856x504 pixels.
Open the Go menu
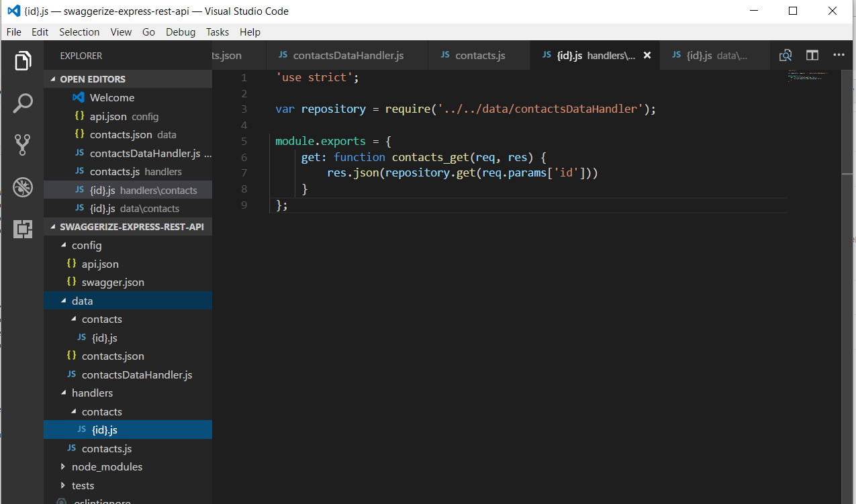tap(148, 32)
